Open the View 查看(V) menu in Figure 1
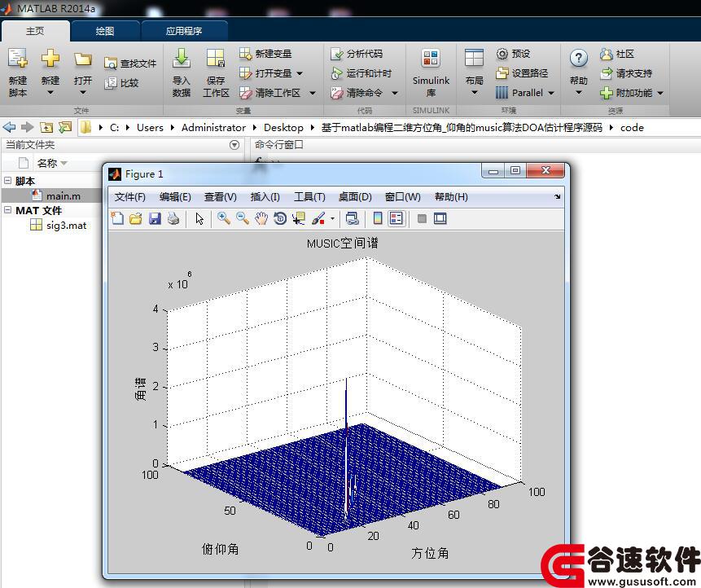701x588 pixels. (221, 197)
